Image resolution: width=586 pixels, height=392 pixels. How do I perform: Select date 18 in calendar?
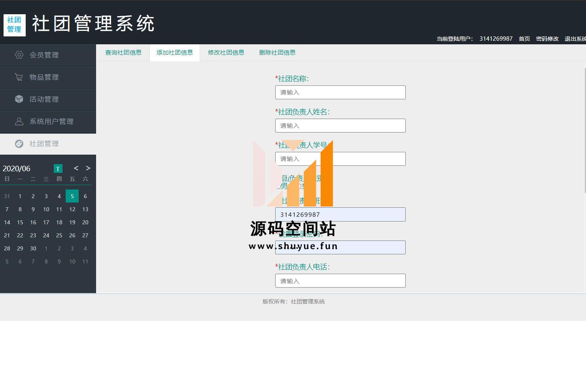(59, 222)
